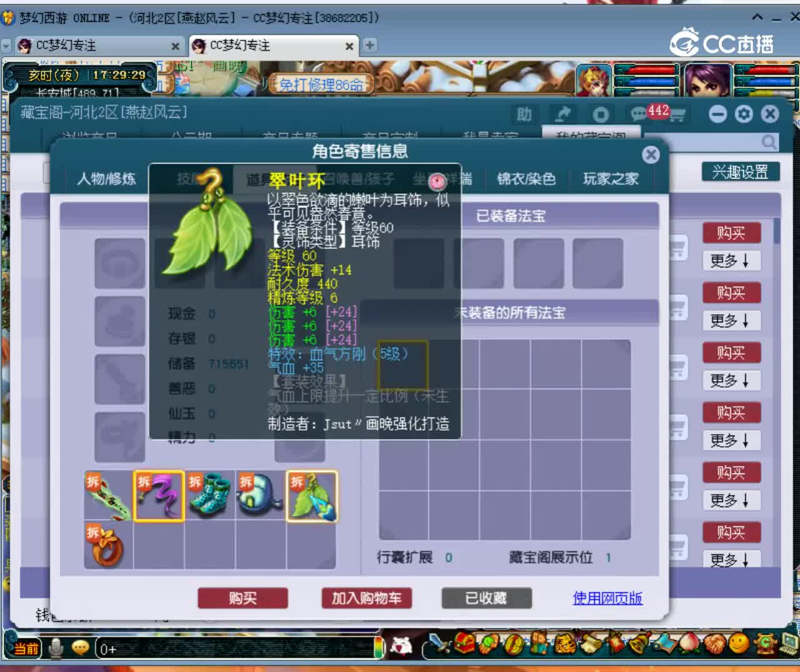Expand the third 更多 dropdown in list
This screenshot has width=800, height=672.
(x=731, y=380)
